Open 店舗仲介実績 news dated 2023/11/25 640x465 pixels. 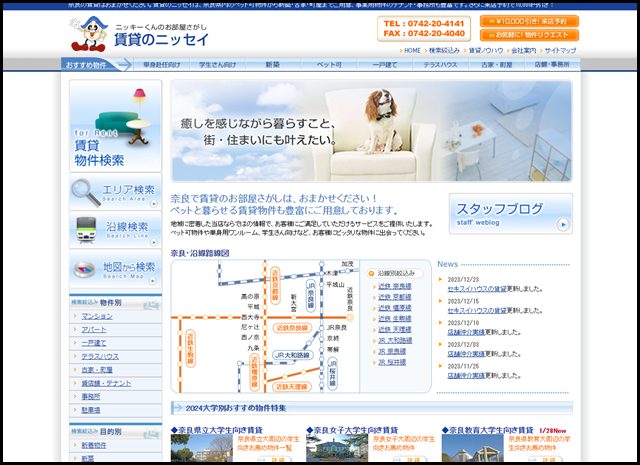466,376
